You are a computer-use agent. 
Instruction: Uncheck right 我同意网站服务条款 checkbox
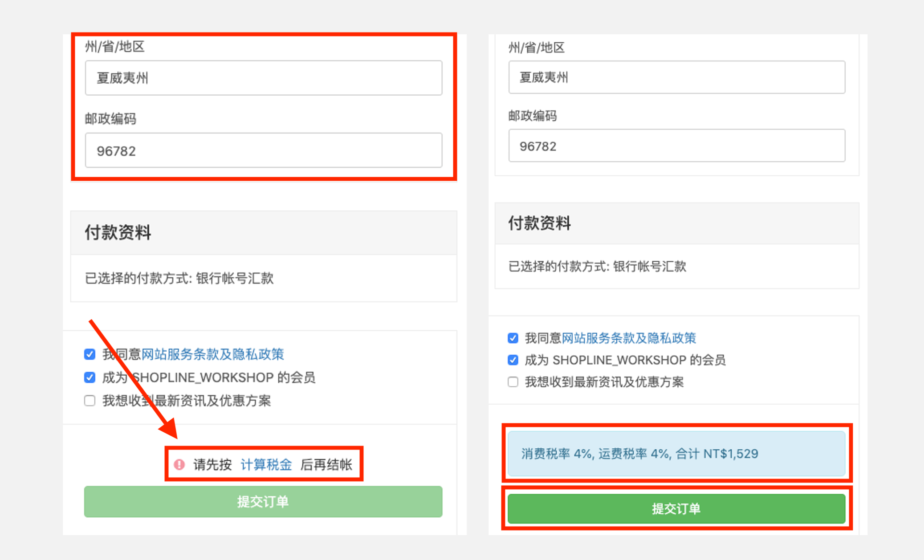pyautogui.click(x=513, y=338)
